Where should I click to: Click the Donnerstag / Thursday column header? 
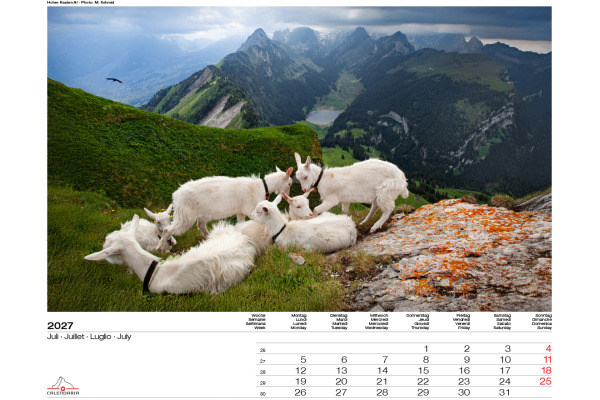(418, 322)
